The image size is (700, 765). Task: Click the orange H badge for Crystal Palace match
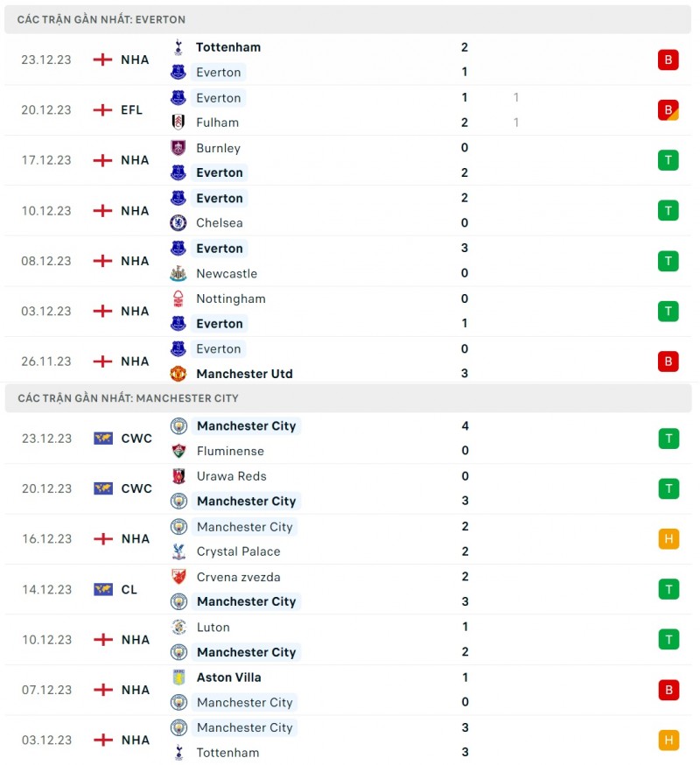(x=668, y=539)
